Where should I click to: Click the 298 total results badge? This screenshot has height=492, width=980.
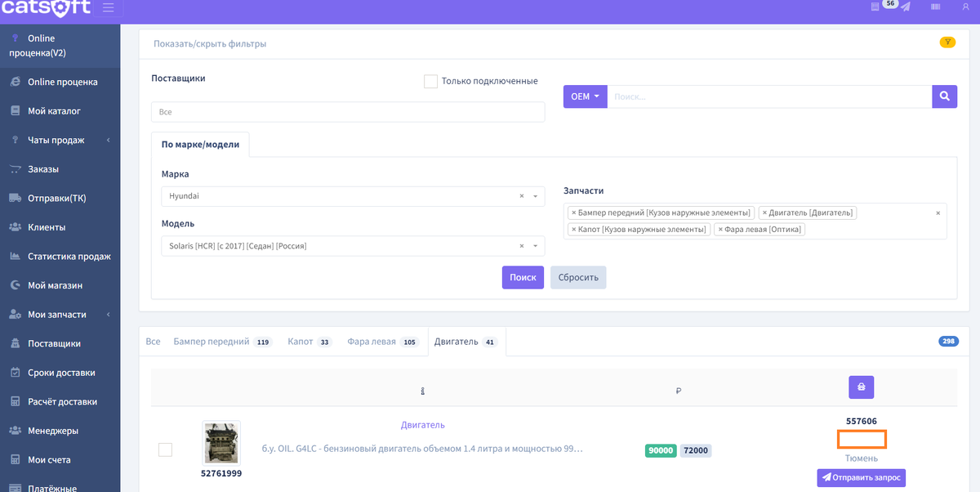point(948,342)
